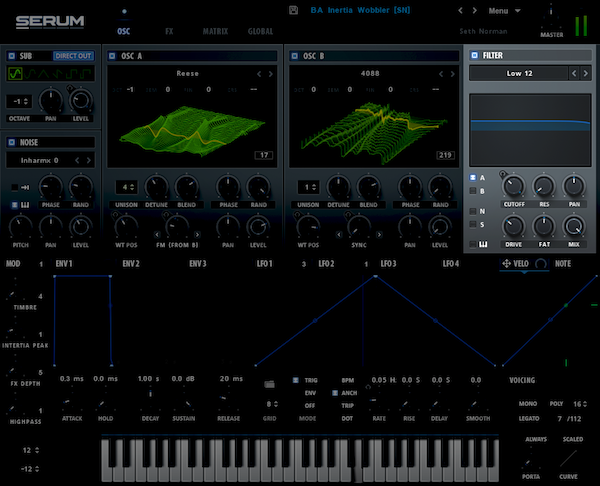600x486 pixels.
Task: Click the noise one-shot arrow icon
Action: tap(25, 187)
